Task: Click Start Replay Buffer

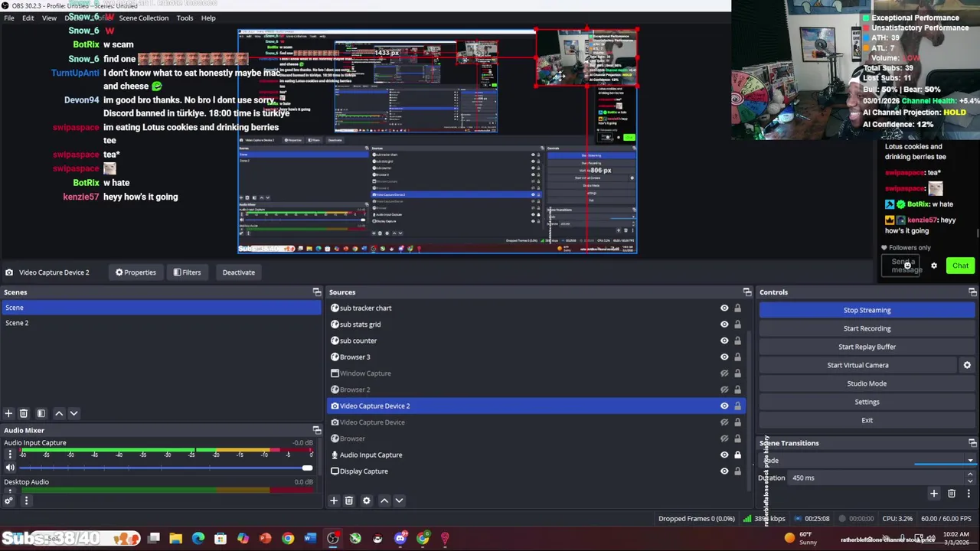Action: coord(867,347)
